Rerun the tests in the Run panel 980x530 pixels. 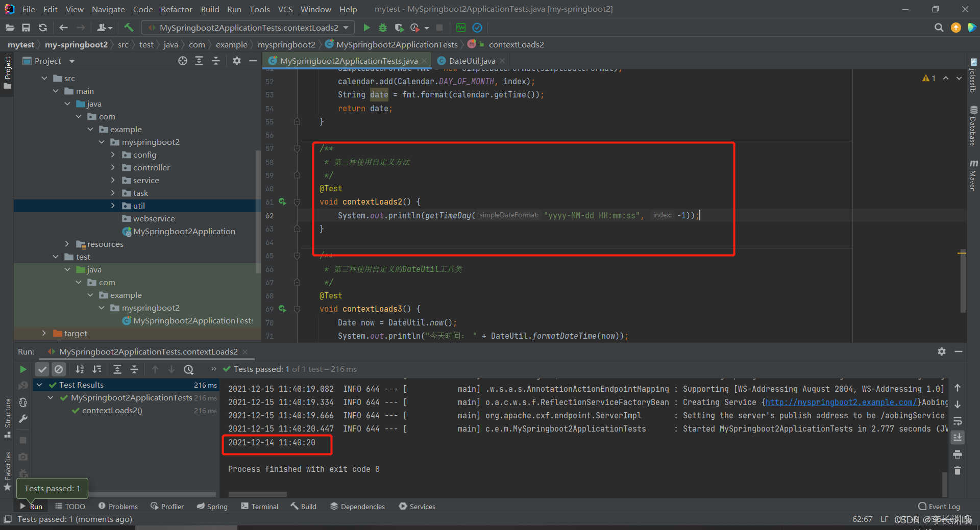coord(23,369)
